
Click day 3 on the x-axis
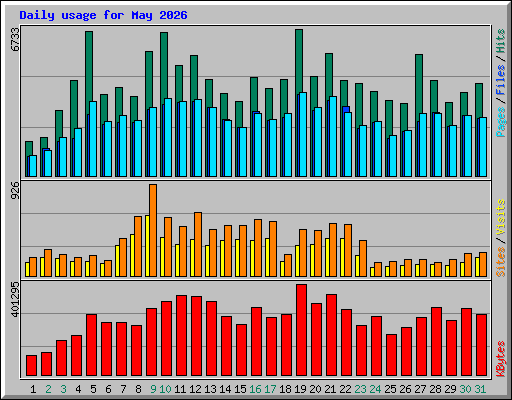tap(63, 389)
